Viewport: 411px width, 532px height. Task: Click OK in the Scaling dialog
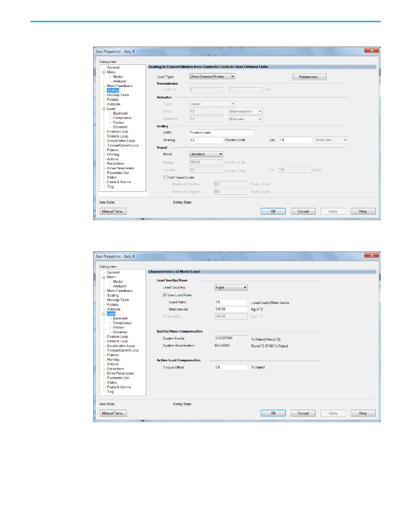(x=273, y=211)
